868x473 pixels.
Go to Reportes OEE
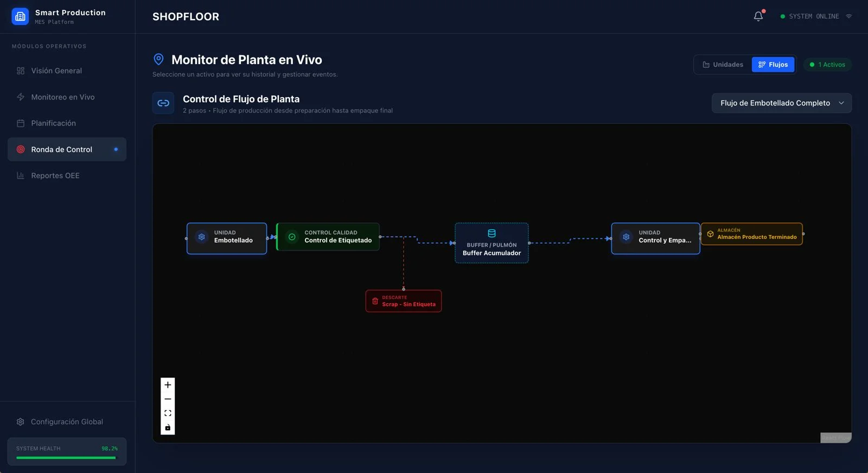pos(55,175)
